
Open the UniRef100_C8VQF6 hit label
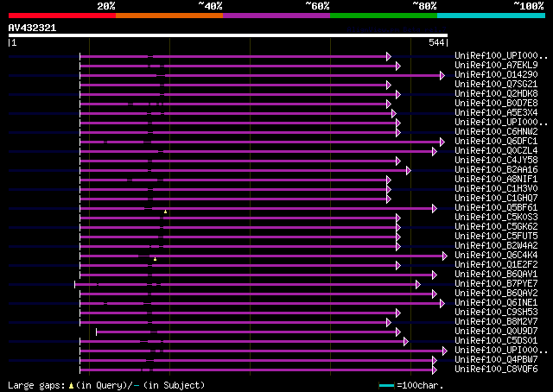496,370
